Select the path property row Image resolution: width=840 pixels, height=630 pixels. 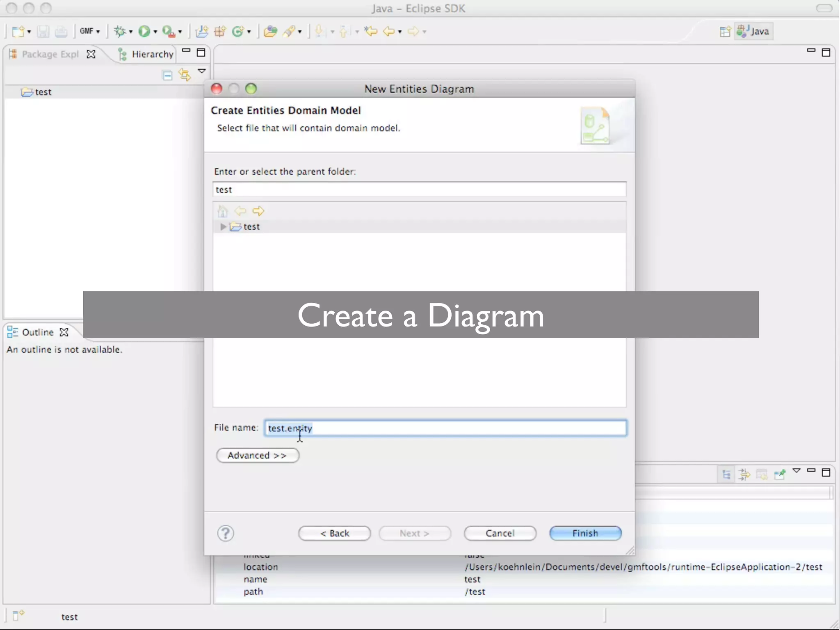point(524,591)
